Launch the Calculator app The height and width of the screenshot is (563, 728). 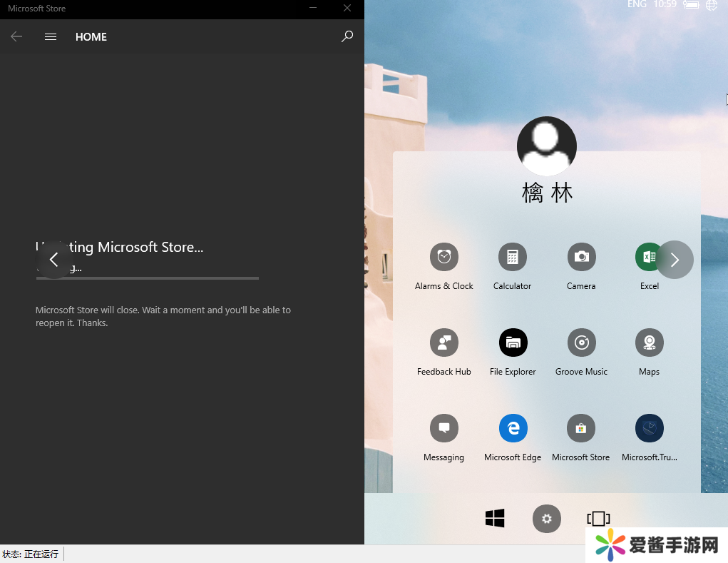coord(512,257)
